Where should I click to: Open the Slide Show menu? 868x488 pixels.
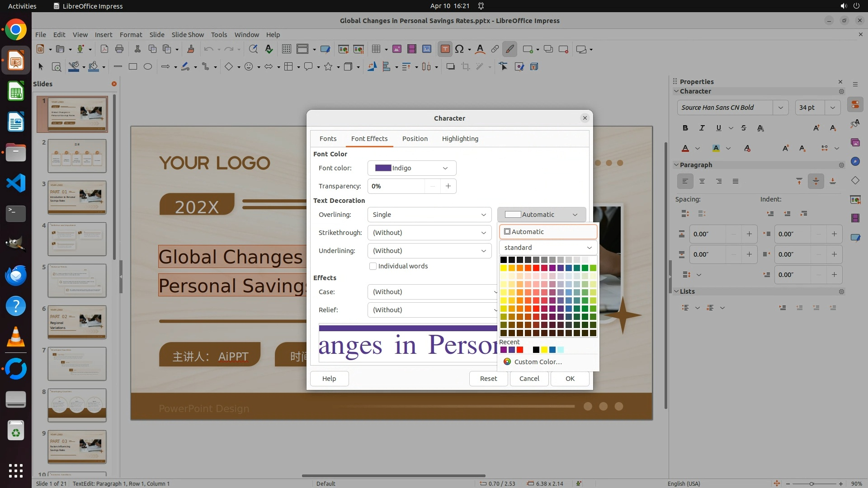pos(188,35)
